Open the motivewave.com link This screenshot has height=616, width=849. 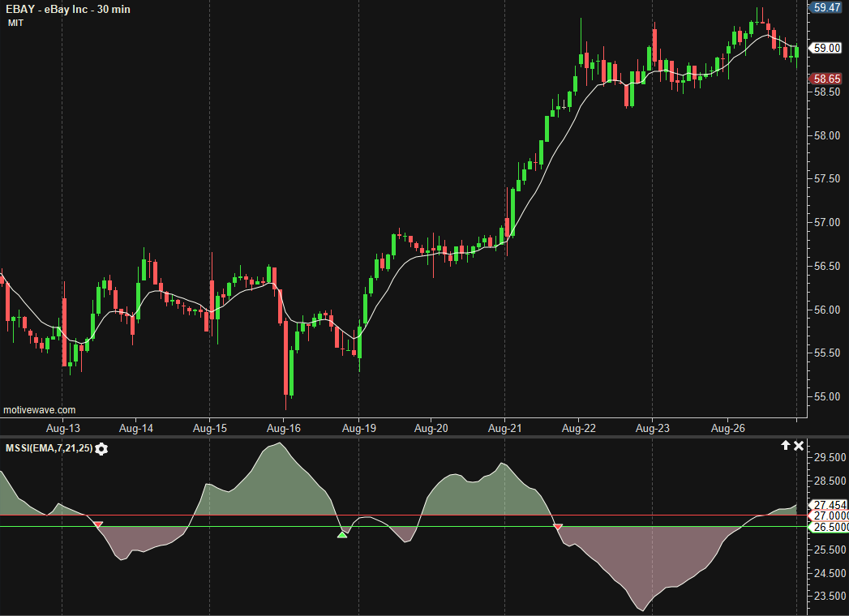40,410
